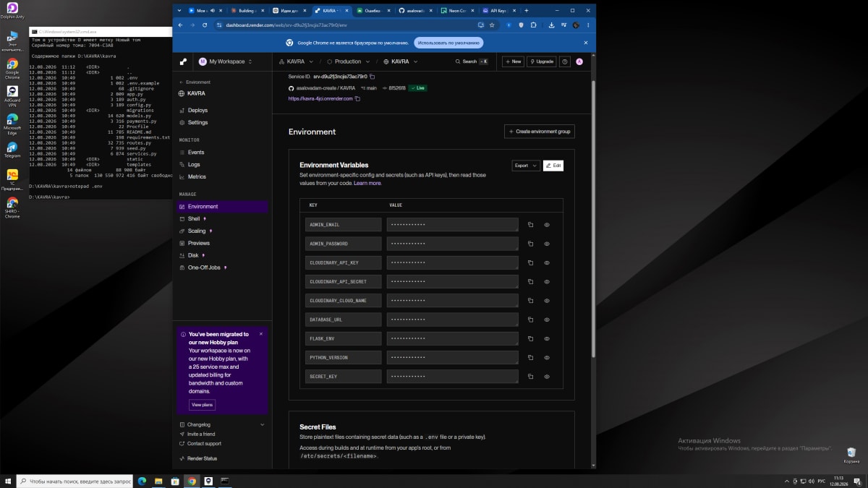Switch to the Neon Console browser tab
Viewport: 868px width, 488px height.
pyautogui.click(x=459, y=11)
